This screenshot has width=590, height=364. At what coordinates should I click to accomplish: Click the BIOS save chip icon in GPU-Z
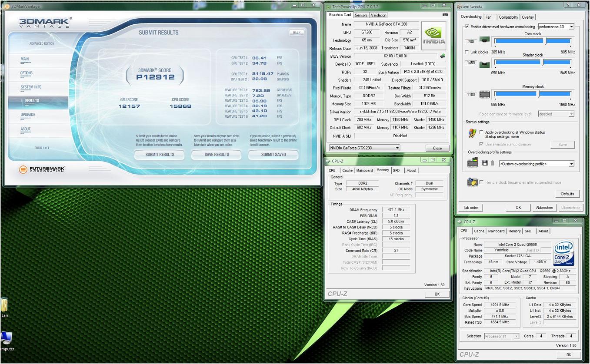pyautogui.click(x=443, y=56)
